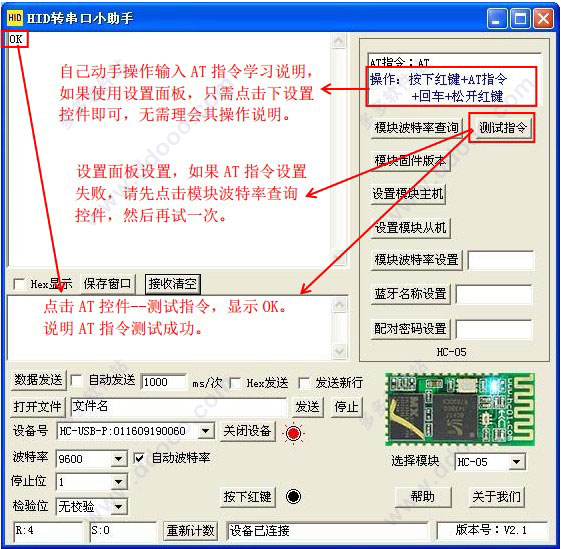This screenshot has width=561, height=549.
Task: Open the 设备号 dropdown list
Action: tap(206, 431)
